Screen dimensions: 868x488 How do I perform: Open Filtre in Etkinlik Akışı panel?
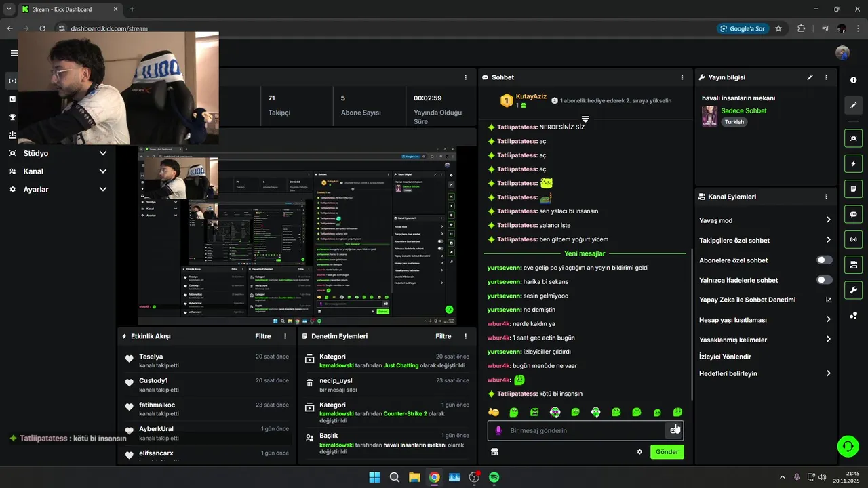point(263,336)
